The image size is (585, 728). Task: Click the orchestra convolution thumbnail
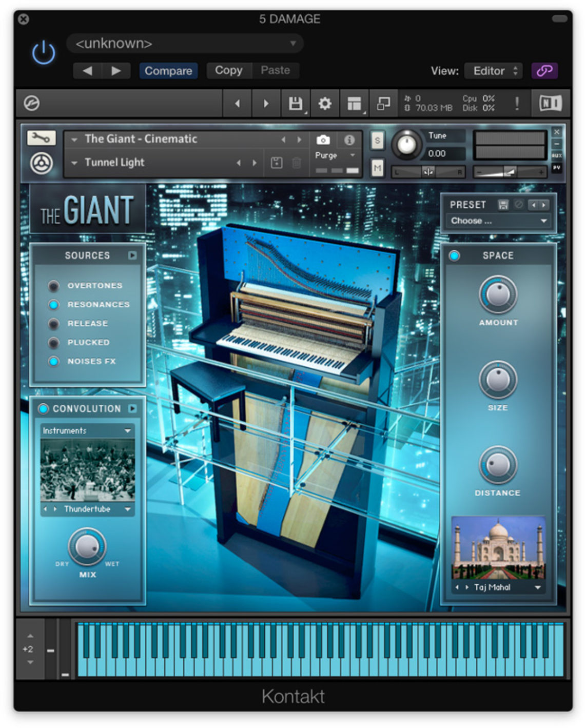(88, 470)
